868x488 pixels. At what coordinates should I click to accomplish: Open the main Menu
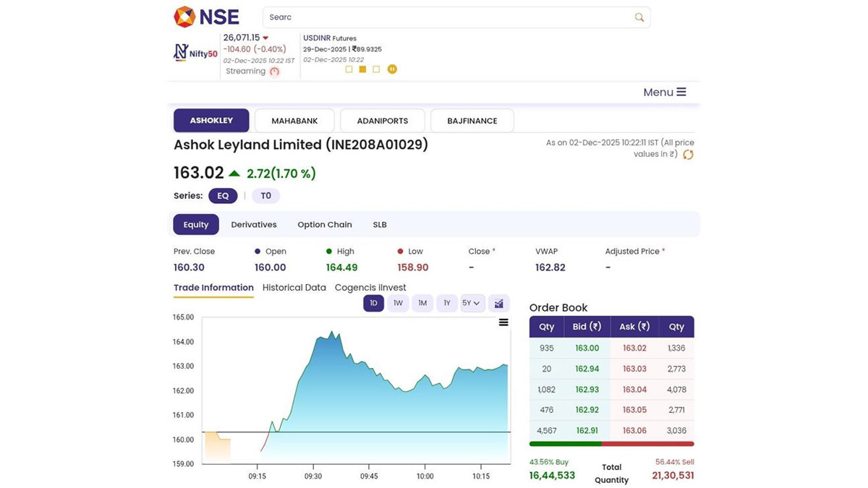[664, 92]
